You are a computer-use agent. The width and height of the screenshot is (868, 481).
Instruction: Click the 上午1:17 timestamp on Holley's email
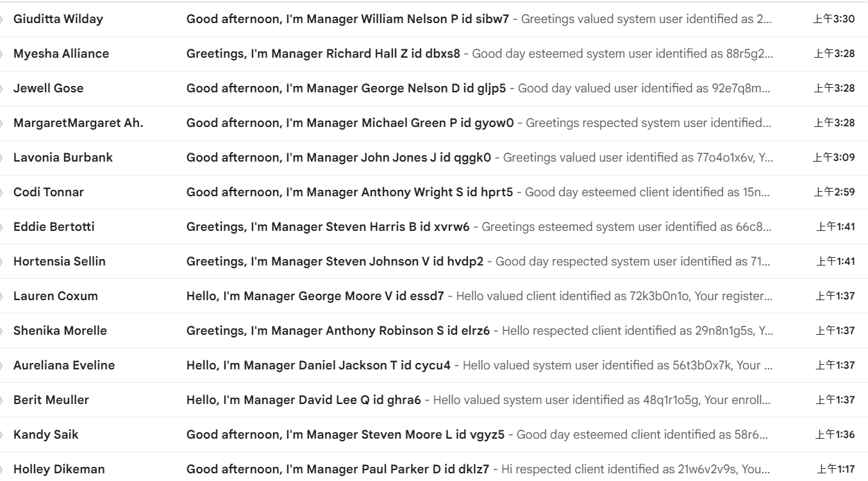pos(835,469)
